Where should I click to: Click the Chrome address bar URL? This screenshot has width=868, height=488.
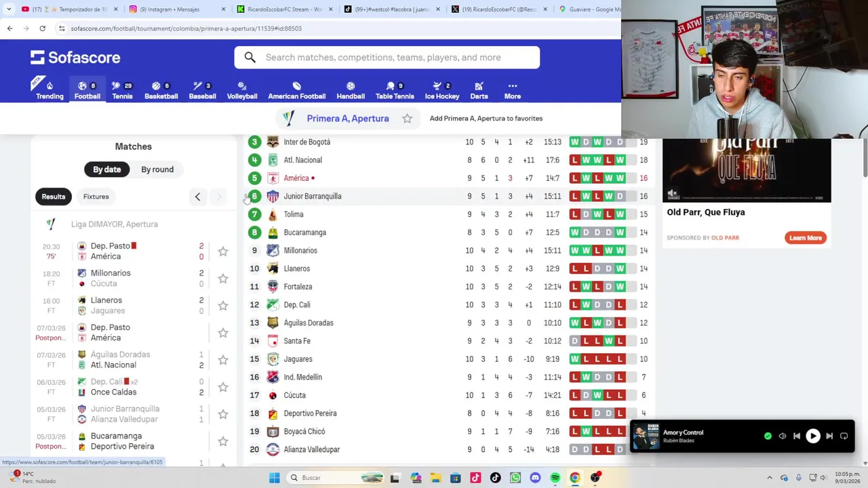click(186, 28)
